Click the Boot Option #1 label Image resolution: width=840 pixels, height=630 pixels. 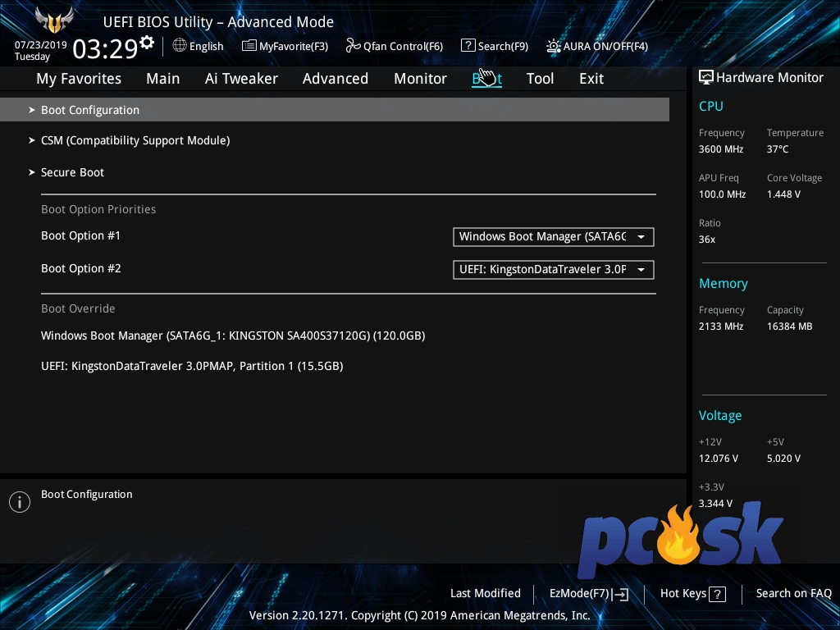pyautogui.click(x=81, y=235)
